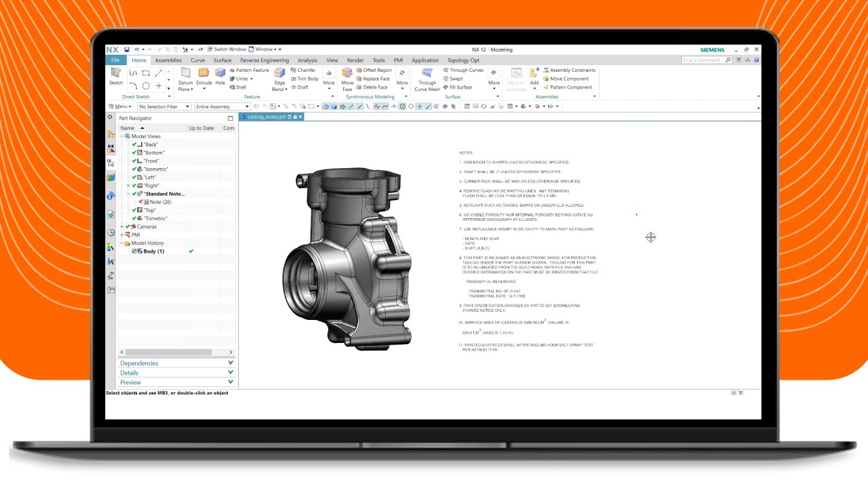Open the Topology Opt tab
This screenshot has width=868, height=488.
pos(463,60)
